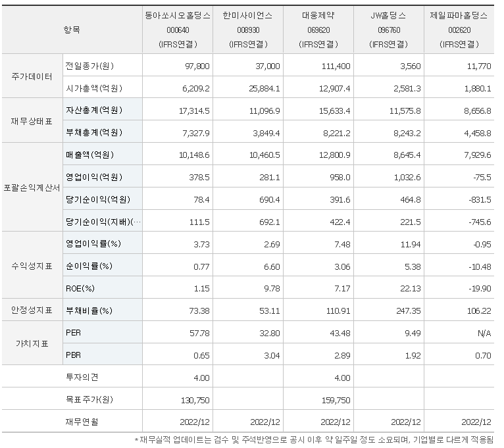Viewport: 504px width, 448px height.
Task: Select total assets value 8,656.8
Action: 477,111
